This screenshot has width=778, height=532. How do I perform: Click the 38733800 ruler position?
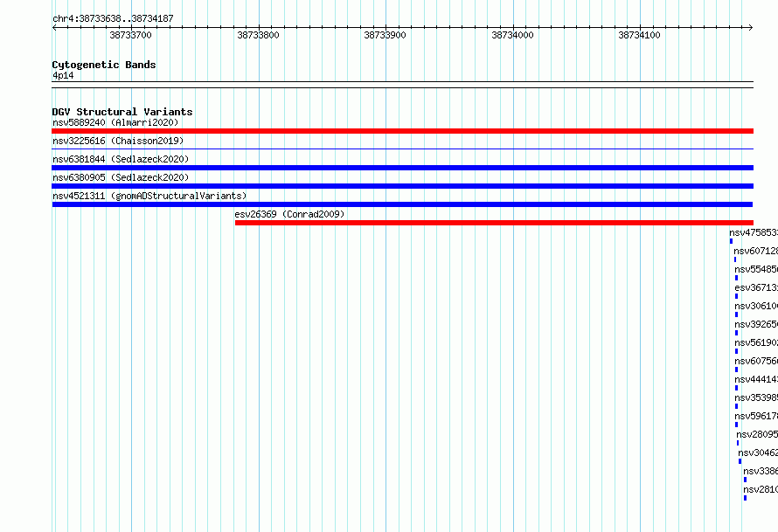pos(258,35)
